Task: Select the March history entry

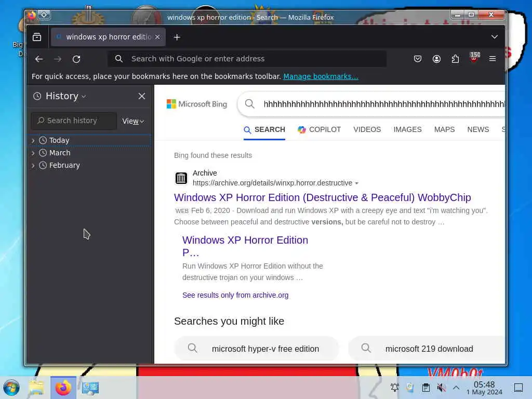Action: [x=90, y=153]
